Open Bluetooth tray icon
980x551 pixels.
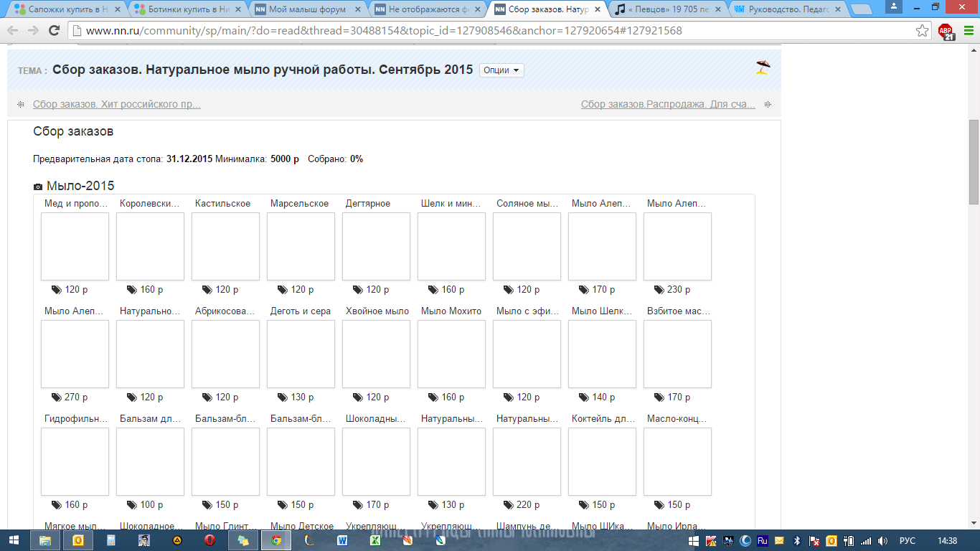tap(797, 540)
